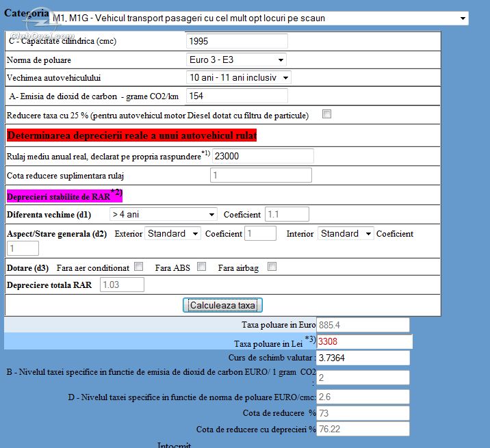Click the Diferenta vechime (d1) label

tap(49, 215)
